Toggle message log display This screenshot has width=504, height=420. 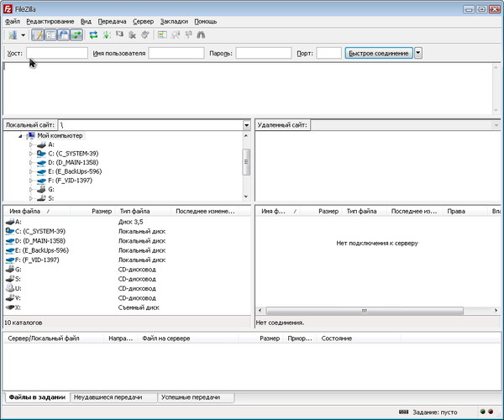38,35
